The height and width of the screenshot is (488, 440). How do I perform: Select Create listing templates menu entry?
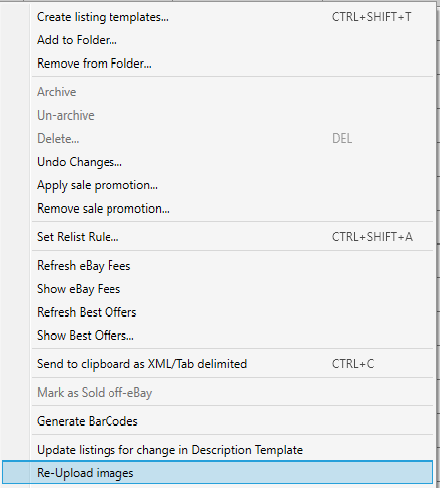(x=217, y=17)
